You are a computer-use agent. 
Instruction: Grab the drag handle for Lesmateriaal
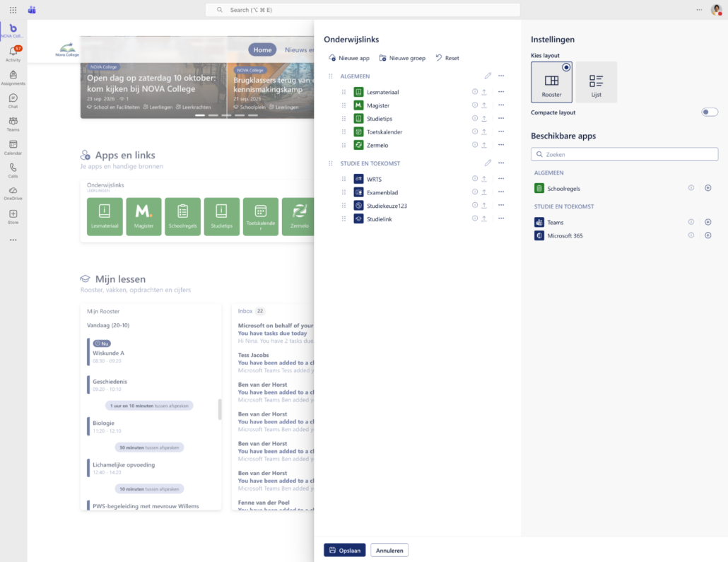click(344, 92)
